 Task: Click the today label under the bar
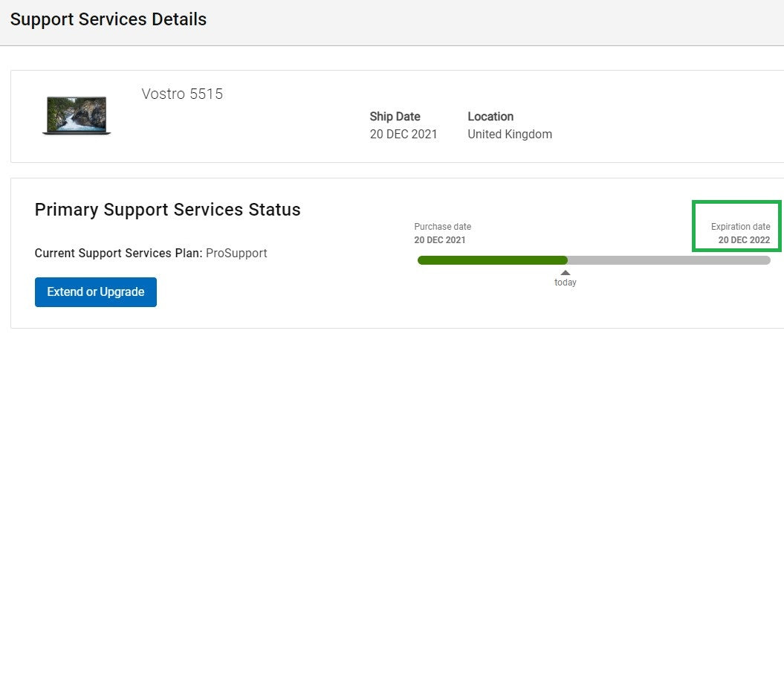[x=565, y=283]
